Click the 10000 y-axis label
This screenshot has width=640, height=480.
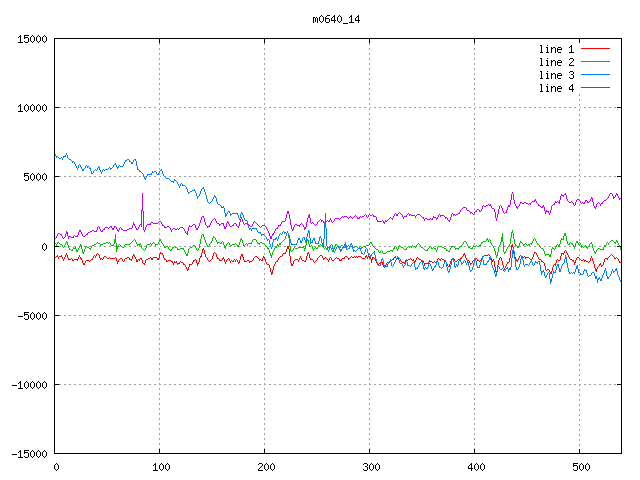31,108
